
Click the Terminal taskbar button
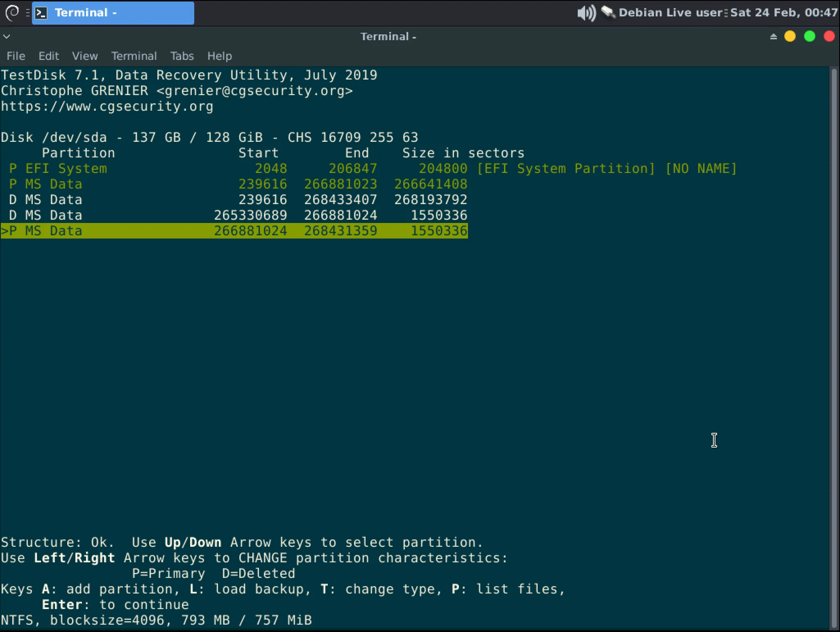click(113, 13)
